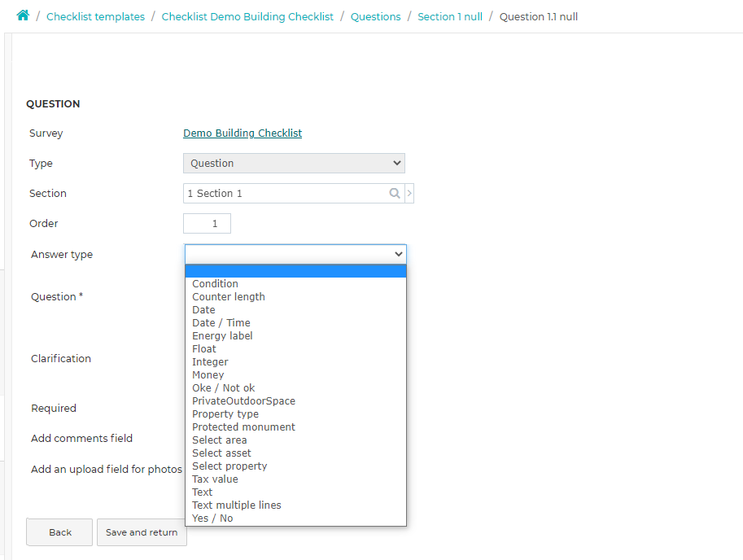Navigate to Section 1 null breadcrumb
This screenshot has height=560, width=743.
tap(450, 16)
